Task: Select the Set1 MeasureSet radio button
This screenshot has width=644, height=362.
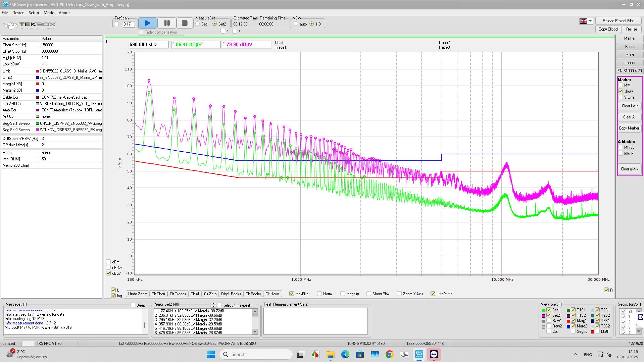Action: 198,24
